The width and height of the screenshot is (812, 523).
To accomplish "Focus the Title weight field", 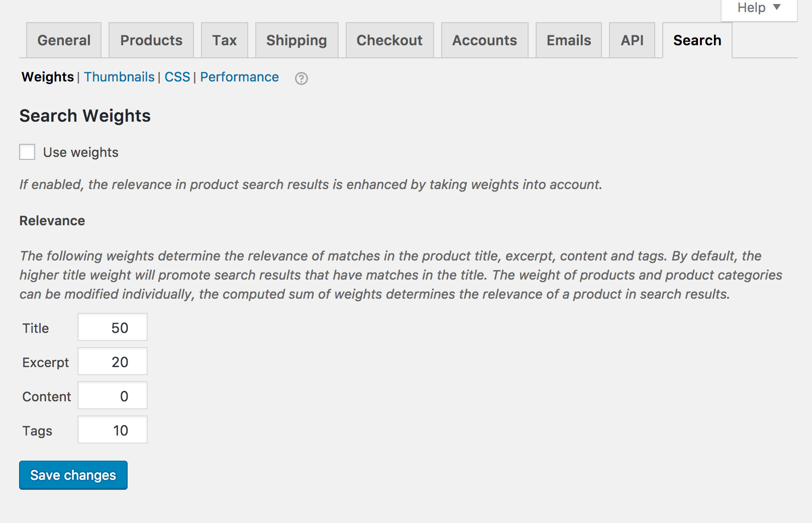I will point(113,327).
